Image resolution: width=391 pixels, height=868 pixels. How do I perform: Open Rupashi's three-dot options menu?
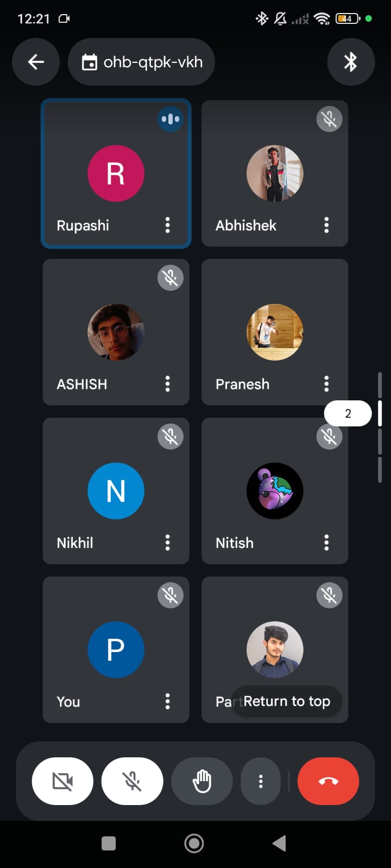tap(168, 225)
